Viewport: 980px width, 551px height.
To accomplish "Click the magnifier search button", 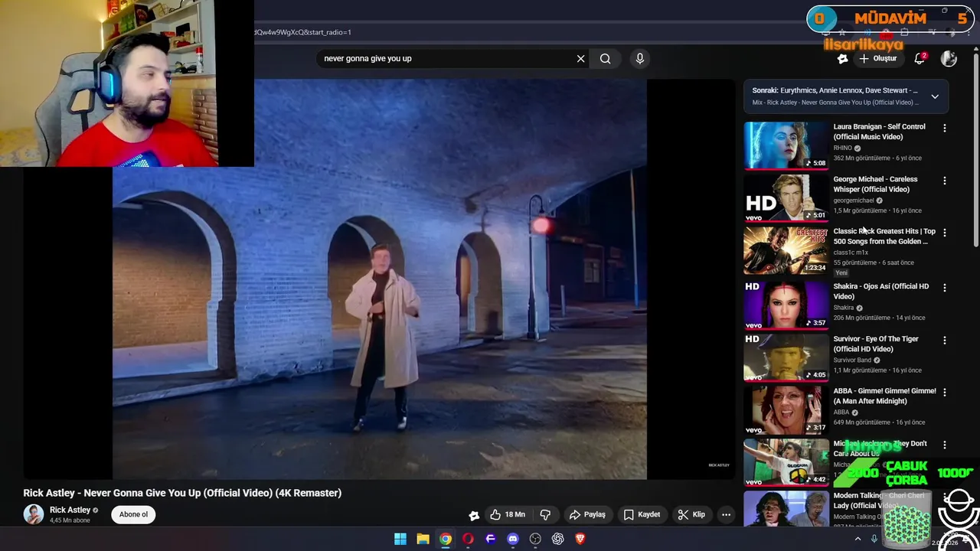I will (605, 58).
